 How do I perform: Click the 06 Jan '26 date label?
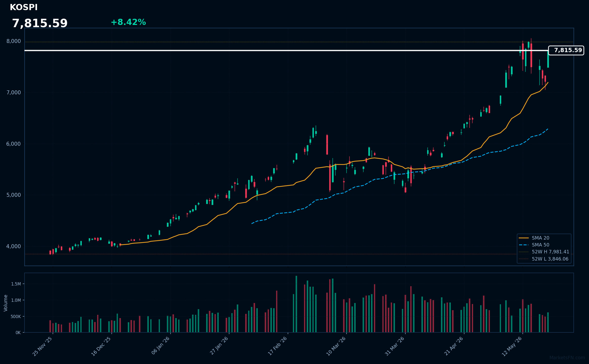pos(161,346)
